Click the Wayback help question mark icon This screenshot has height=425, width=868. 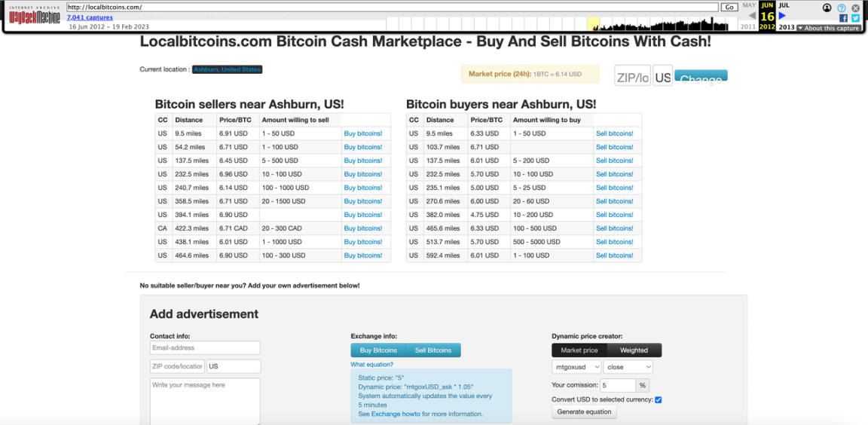click(x=842, y=8)
